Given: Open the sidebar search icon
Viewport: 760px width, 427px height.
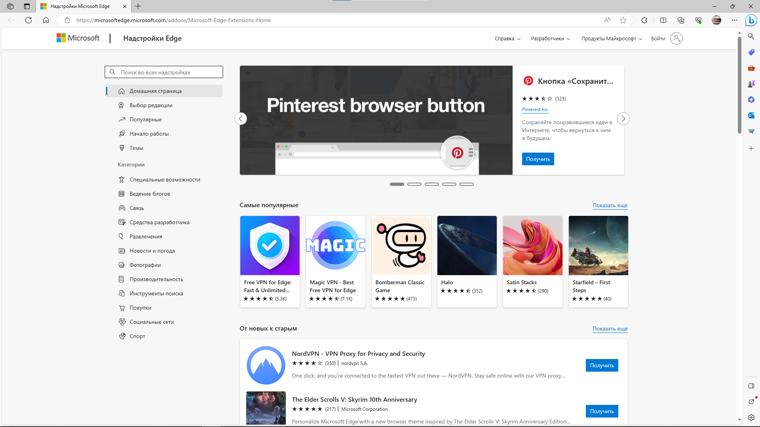Looking at the screenshot, I should (x=751, y=36).
